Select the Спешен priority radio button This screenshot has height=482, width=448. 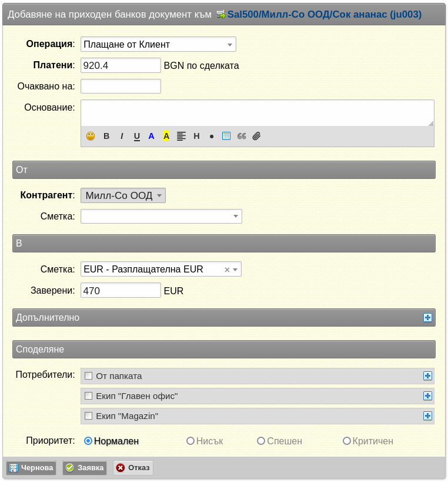click(261, 441)
